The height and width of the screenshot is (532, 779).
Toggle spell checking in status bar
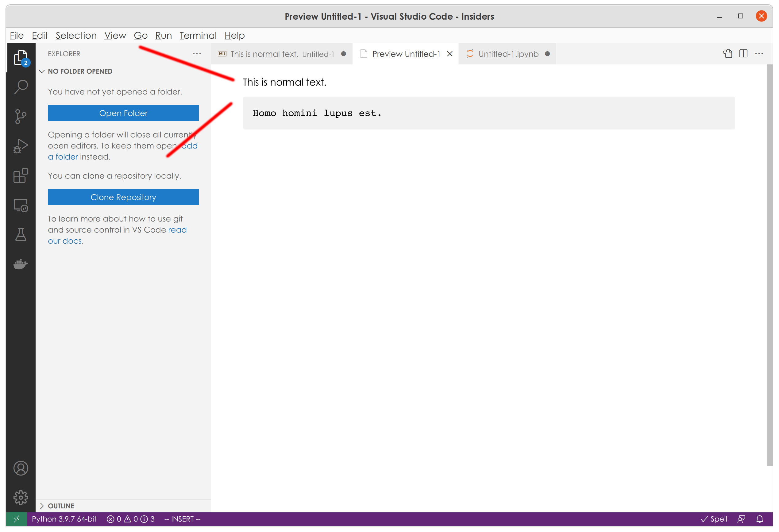714,519
